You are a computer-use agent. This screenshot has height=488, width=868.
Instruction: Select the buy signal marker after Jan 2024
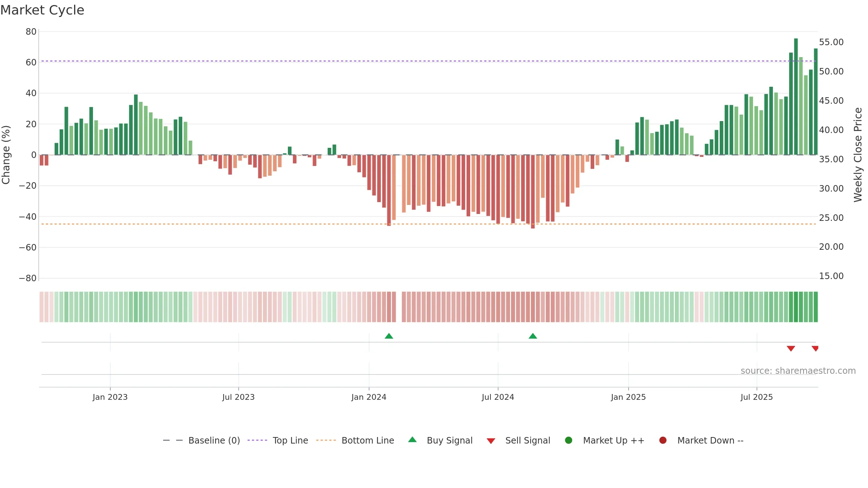tap(389, 336)
